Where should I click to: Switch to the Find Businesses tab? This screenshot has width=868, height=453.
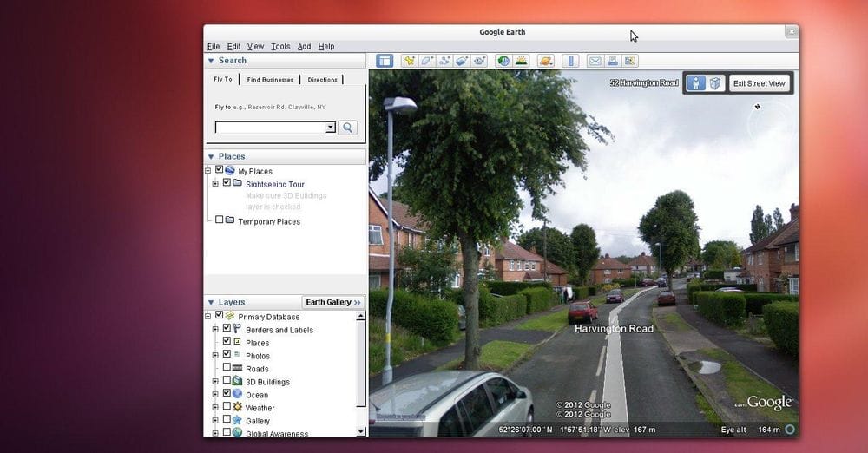[x=270, y=80]
